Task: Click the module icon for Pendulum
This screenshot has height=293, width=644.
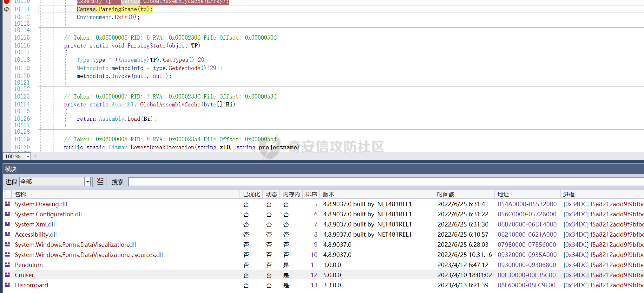Action: pos(7,265)
